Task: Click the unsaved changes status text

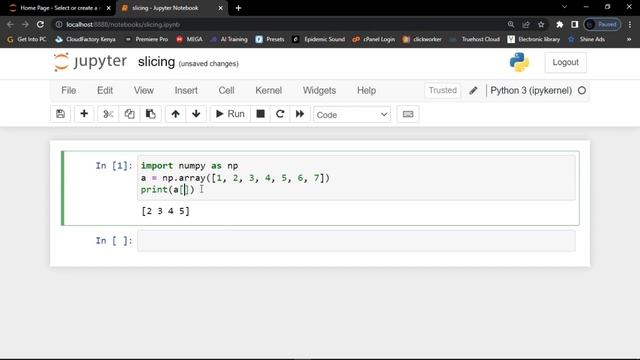Action: point(209,64)
